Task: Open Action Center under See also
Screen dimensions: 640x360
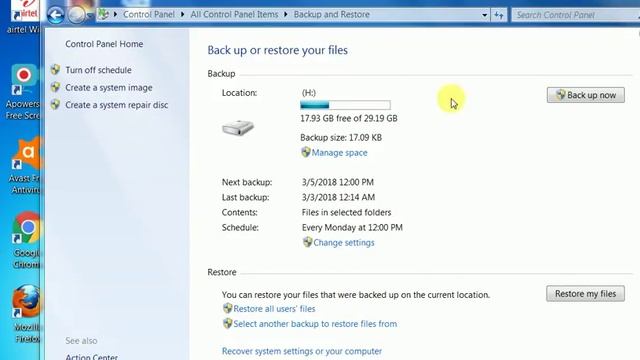Action: 91,357
